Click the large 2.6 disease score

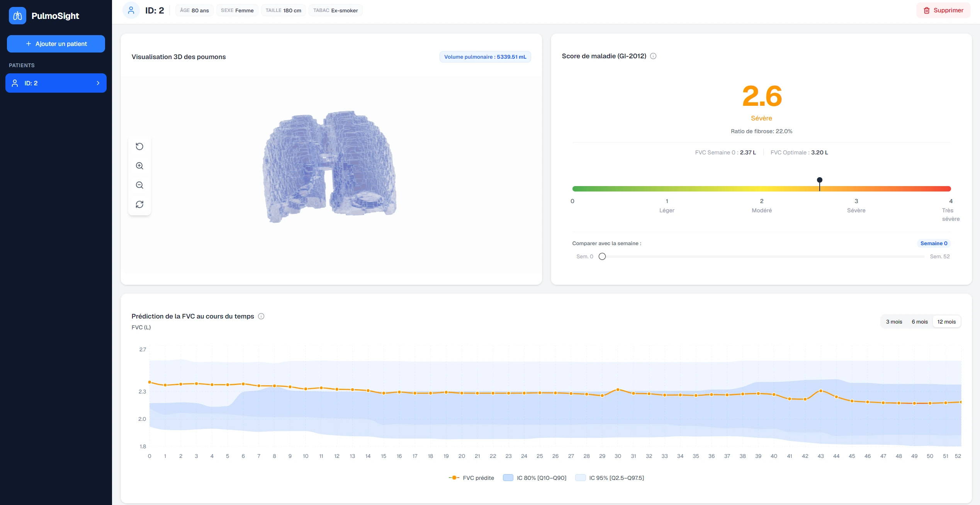[x=762, y=96]
